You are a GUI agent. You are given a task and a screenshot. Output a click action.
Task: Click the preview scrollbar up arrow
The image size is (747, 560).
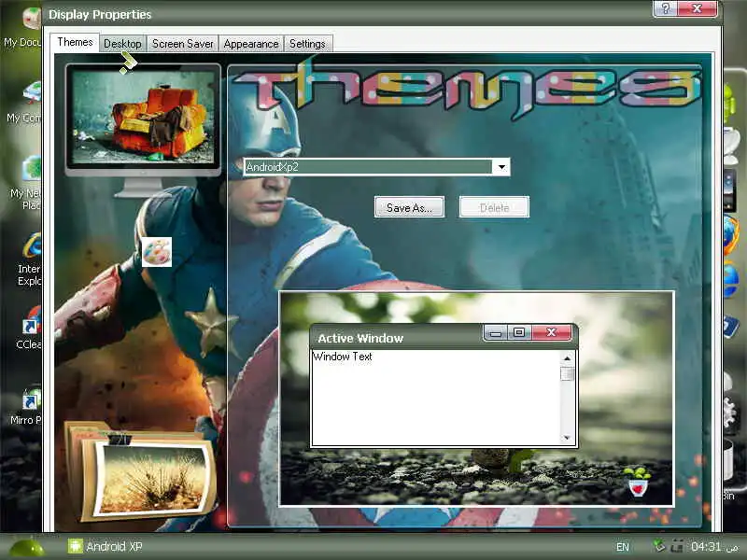(567, 358)
